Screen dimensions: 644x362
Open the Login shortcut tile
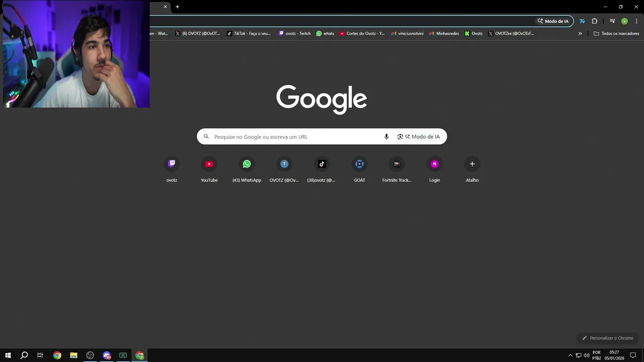[434, 170]
